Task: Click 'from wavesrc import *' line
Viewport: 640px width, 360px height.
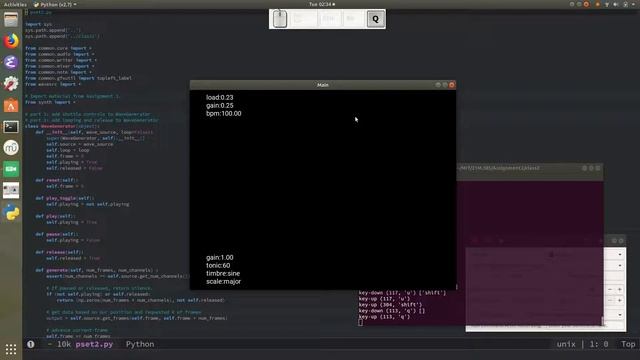Action: pos(53,84)
